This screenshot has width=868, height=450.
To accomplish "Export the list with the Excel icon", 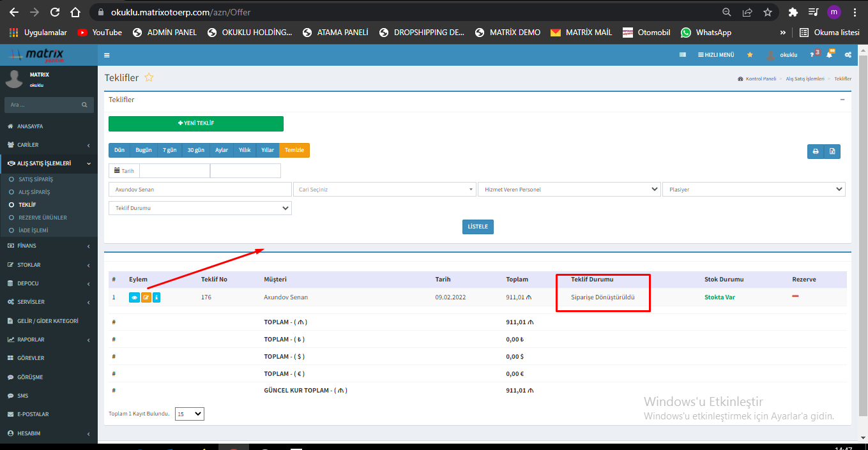I will 832,151.
